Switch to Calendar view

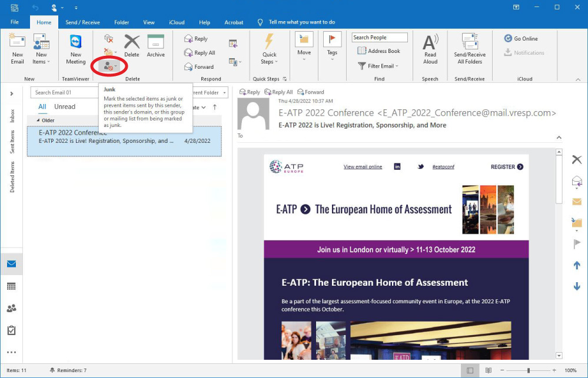(x=11, y=287)
